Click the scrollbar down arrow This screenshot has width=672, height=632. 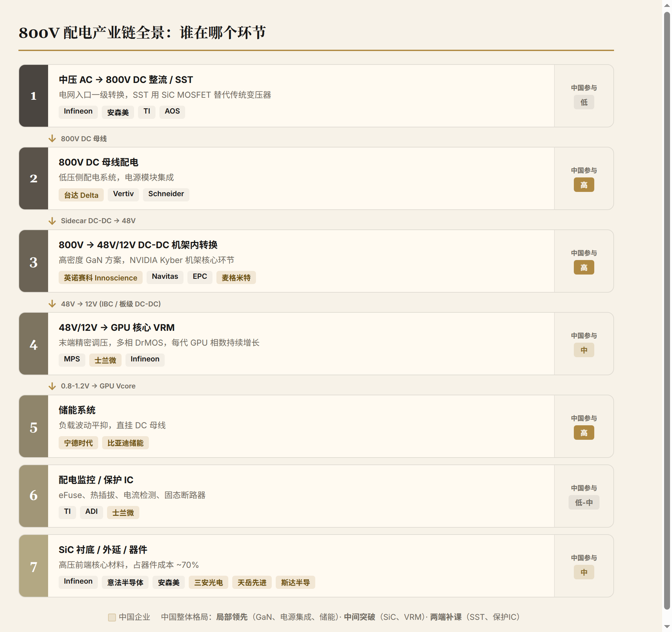tap(667, 627)
